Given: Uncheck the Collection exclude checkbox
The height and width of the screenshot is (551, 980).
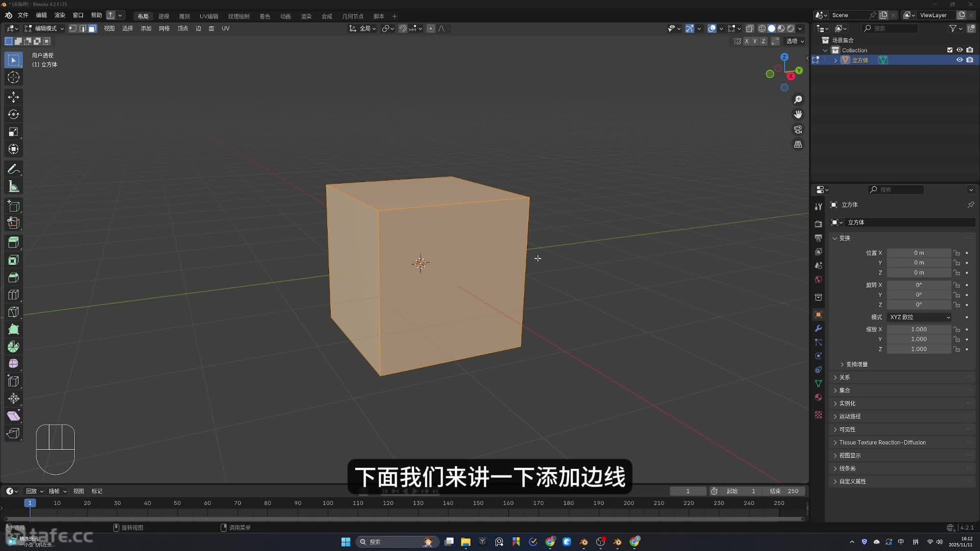Looking at the screenshot, I should 949,50.
